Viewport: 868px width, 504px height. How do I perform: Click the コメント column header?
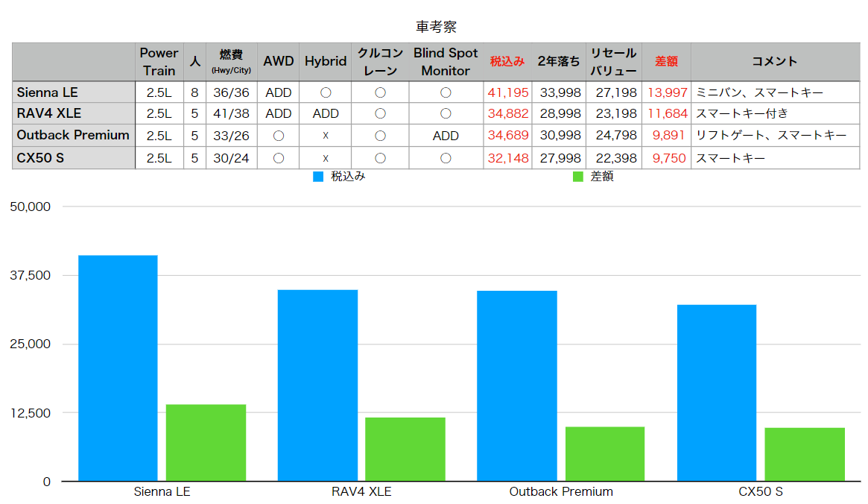pyautogui.click(x=774, y=62)
